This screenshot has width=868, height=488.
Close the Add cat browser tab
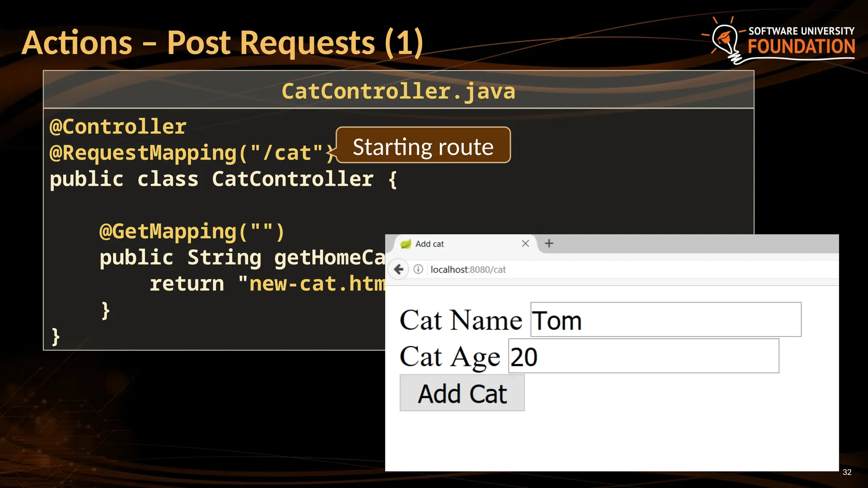click(x=525, y=244)
